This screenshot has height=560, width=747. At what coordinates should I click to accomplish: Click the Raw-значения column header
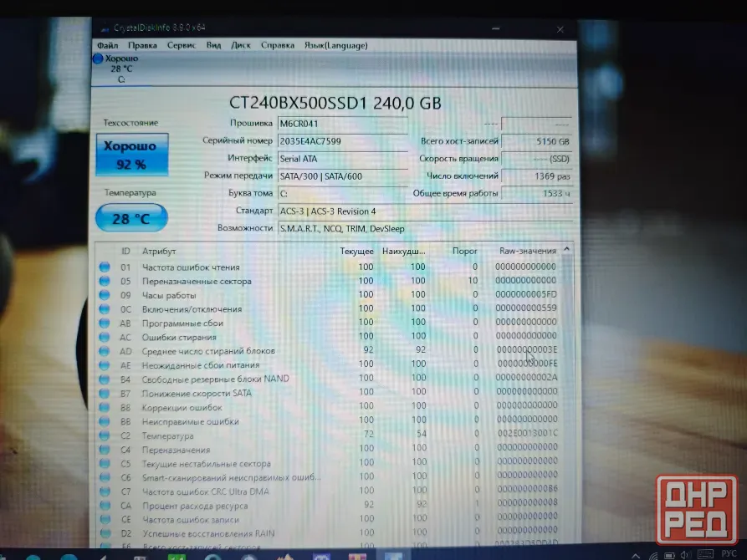527,251
